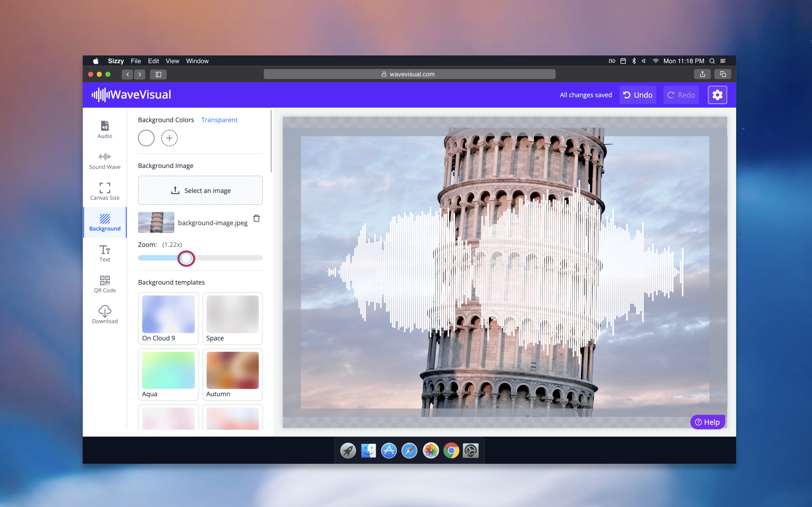
Task: Delete background-image.jpeg using the trash icon
Action: [257, 218]
